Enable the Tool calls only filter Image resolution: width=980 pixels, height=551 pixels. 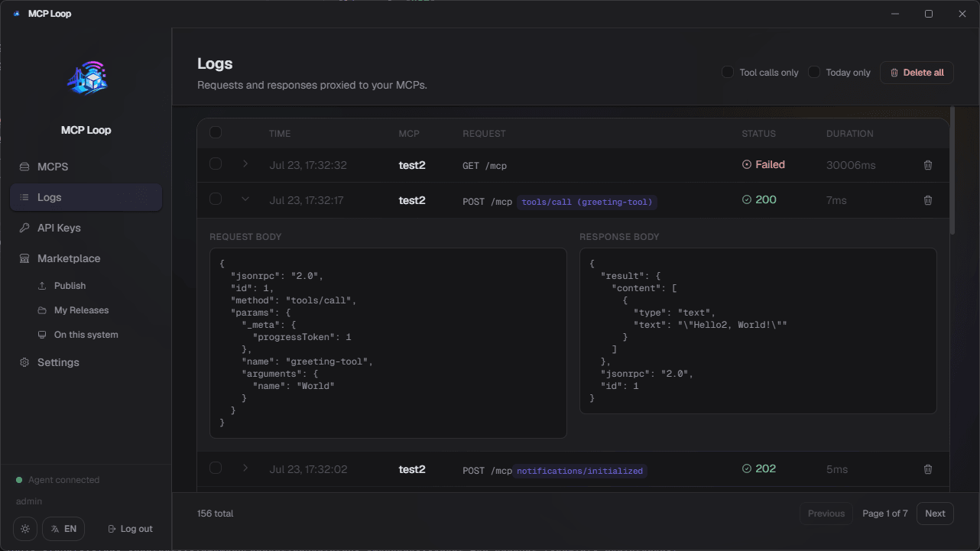pos(728,72)
